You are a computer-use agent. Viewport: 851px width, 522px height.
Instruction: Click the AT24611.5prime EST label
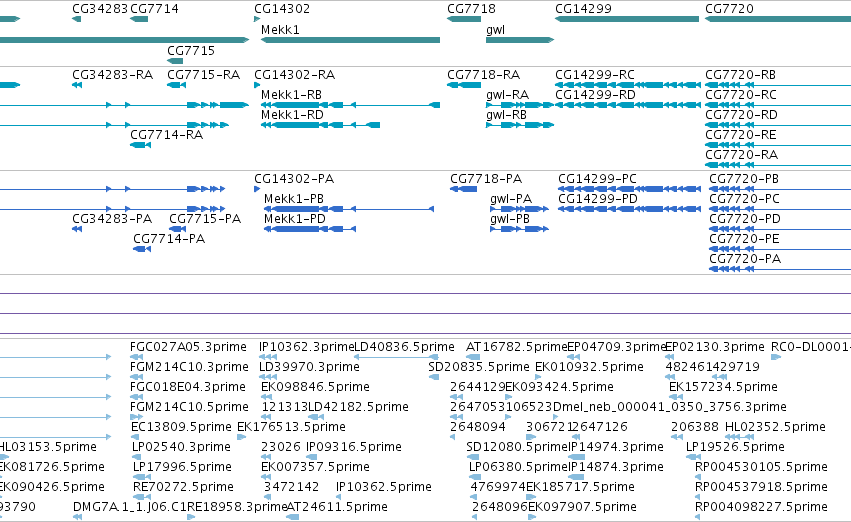[x=336, y=508]
